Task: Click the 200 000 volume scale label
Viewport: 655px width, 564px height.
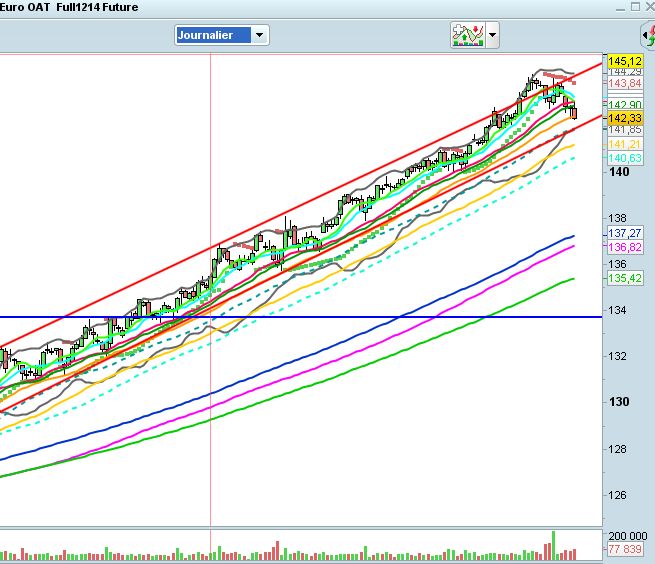Action: click(627, 536)
